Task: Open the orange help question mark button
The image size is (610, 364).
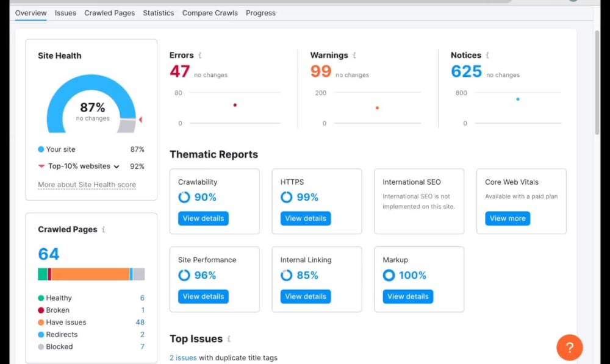Action: tap(570, 348)
